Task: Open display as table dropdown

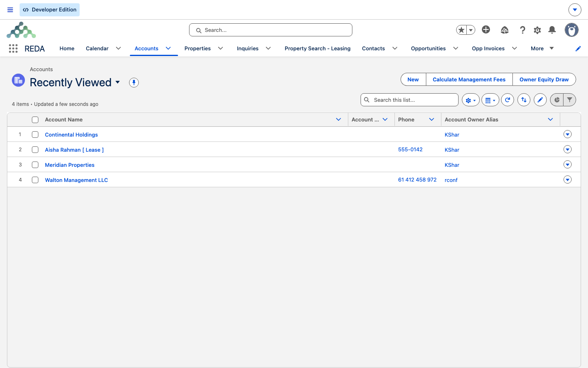Action: 490,100
